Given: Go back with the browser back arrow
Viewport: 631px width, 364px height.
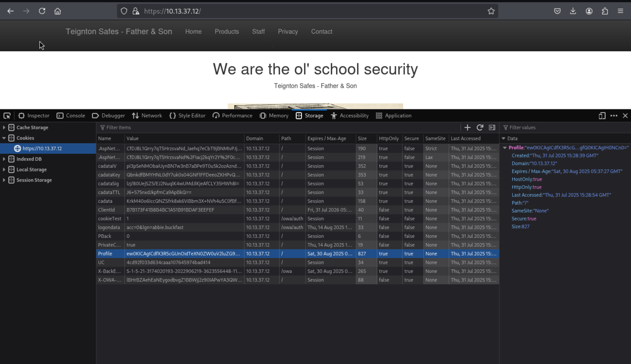Looking at the screenshot, I should pos(10,11).
